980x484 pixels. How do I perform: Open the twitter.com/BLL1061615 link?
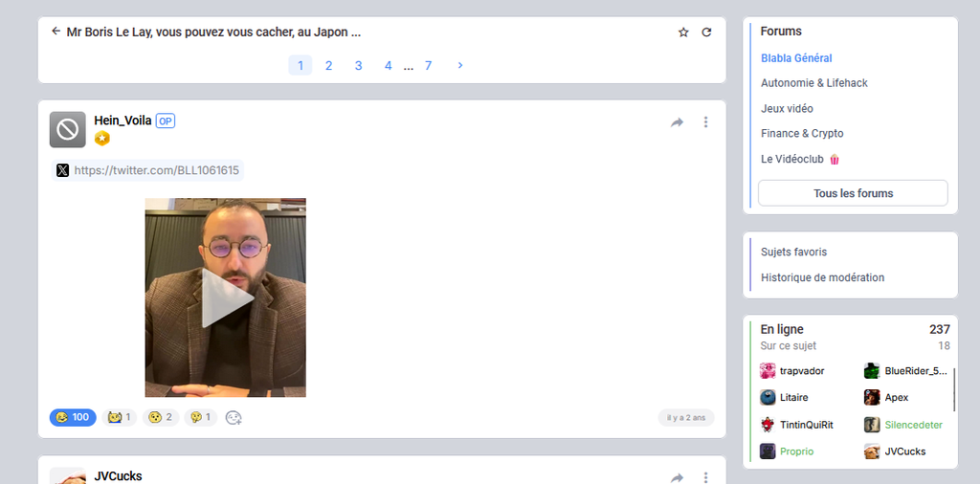click(148, 170)
